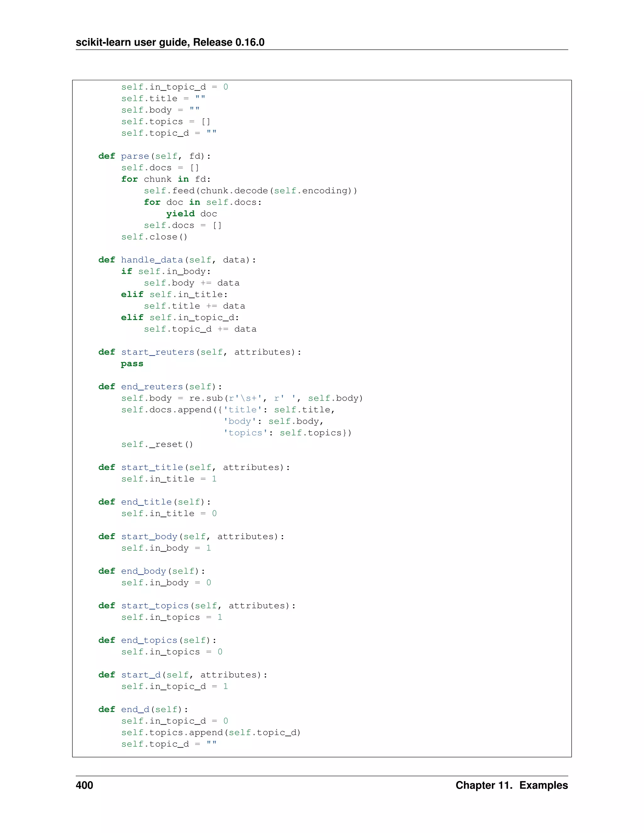
Task: Click 'self.in_topics = 0' line
Action: click(172, 652)
